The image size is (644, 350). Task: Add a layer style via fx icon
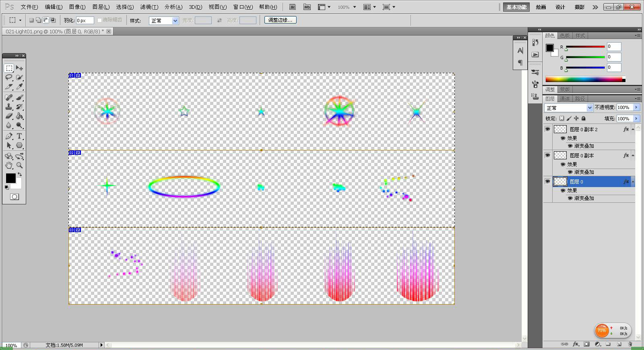[576, 344]
